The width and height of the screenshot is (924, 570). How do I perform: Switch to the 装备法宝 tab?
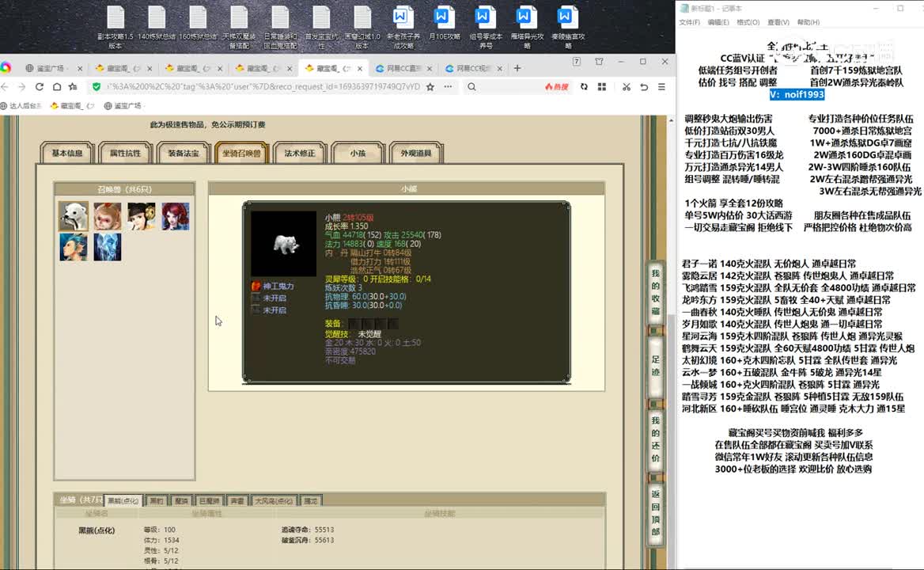pos(184,154)
